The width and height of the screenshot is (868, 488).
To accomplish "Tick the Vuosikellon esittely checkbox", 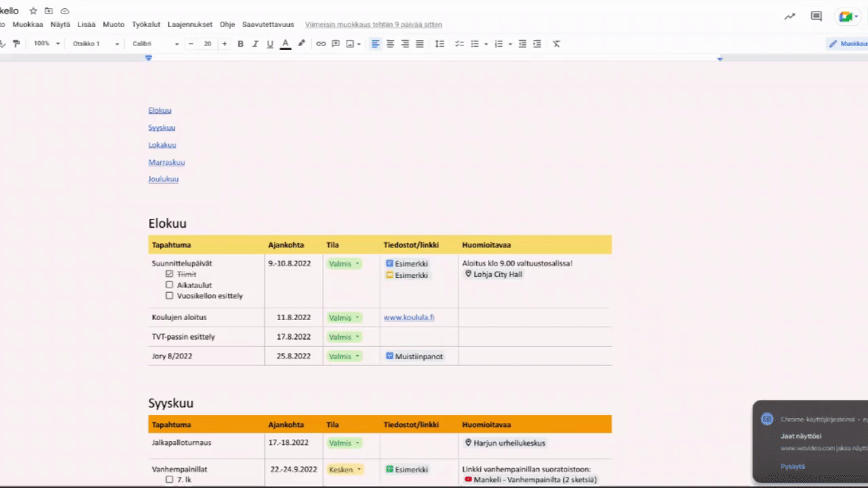I will 170,296.
